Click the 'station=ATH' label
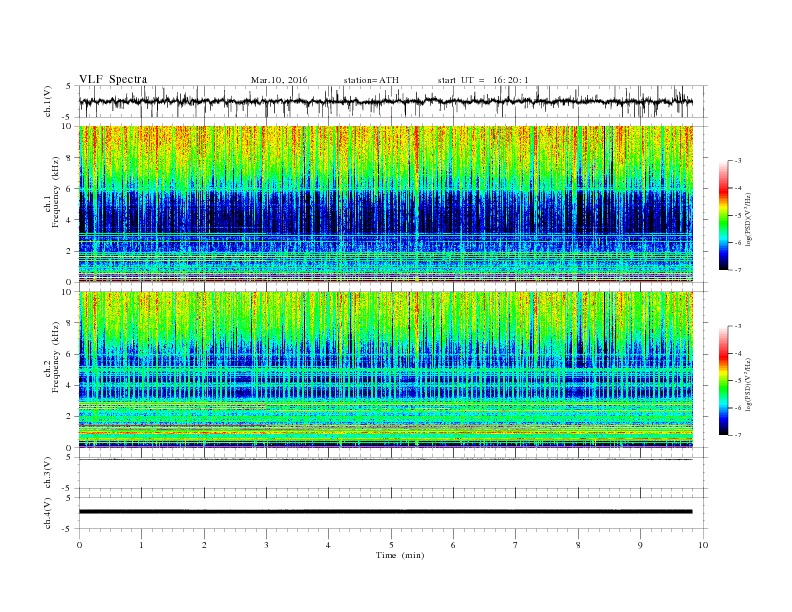The width and height of the screenshot is (792, 612). 371,80
